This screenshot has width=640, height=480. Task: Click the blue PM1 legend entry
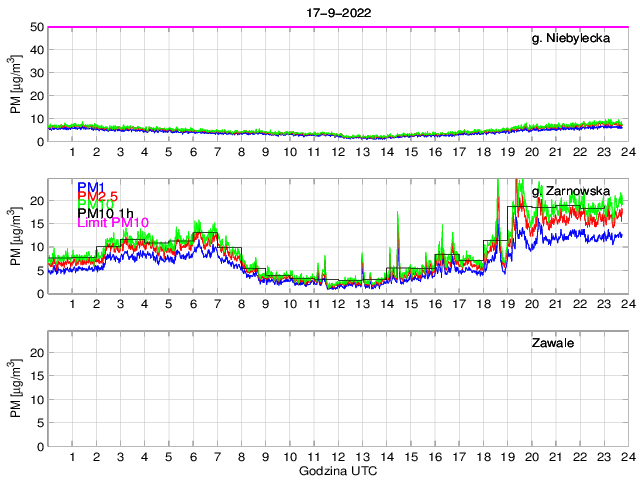pos(89,187)
